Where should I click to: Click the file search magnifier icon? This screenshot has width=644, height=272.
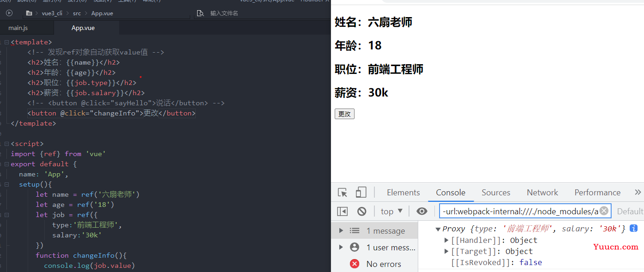200,13
